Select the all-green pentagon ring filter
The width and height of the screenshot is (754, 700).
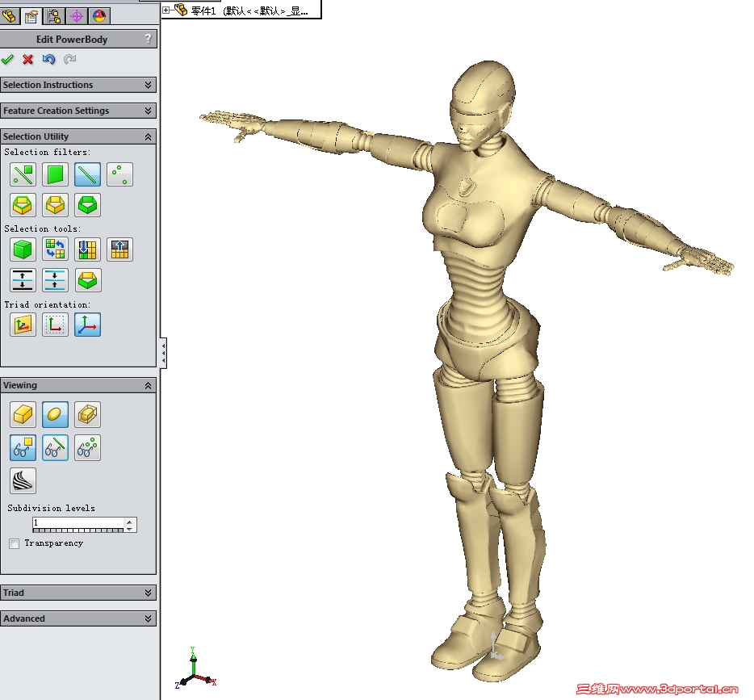pos(87,205)
